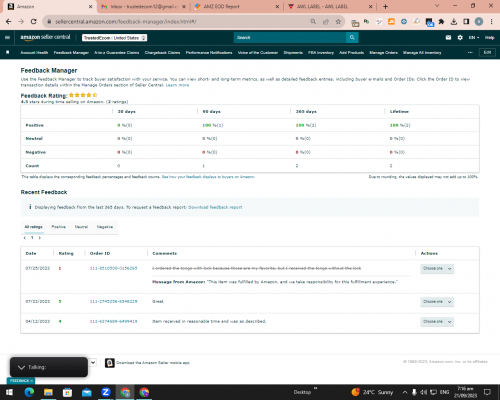Click the browser address bar URL

coord(126,22)
